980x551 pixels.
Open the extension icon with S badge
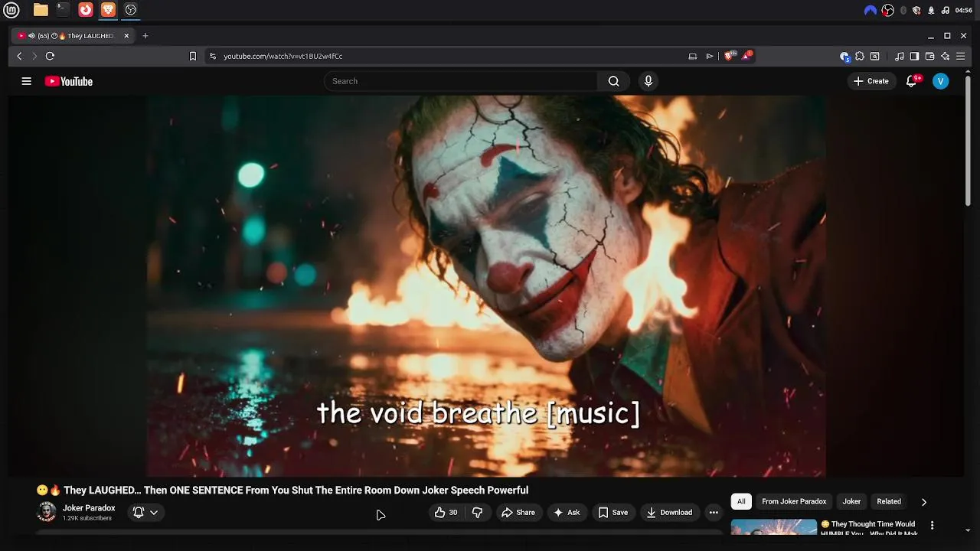844,56
